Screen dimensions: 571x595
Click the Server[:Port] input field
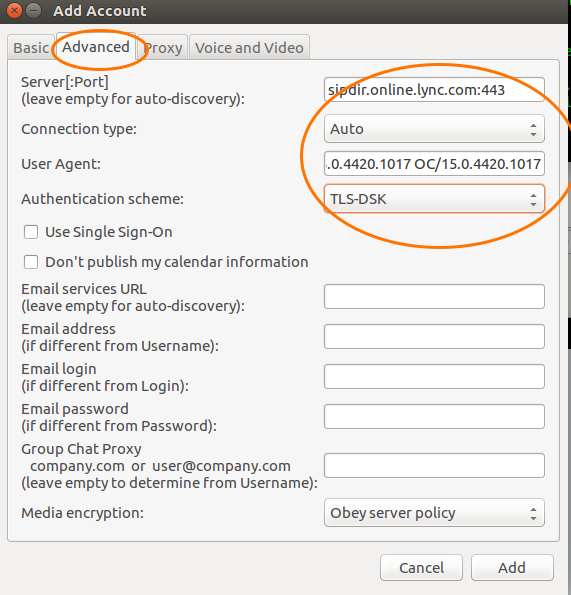pos(434,90)
